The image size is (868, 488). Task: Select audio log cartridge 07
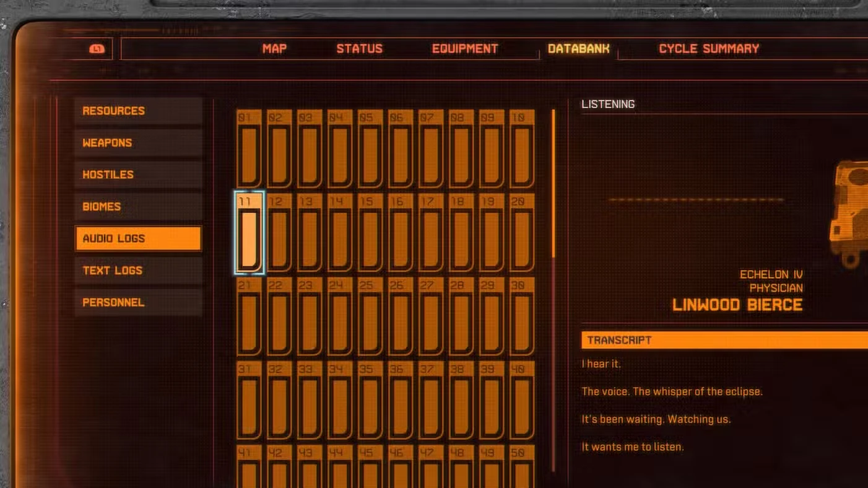[431, 149]
